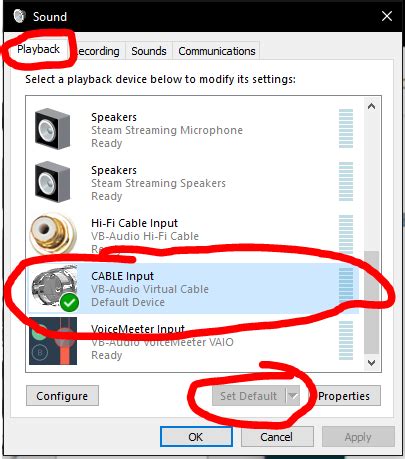
Task: Click the Sound speaker icon in title bar
Action: [x=19, y=16]
